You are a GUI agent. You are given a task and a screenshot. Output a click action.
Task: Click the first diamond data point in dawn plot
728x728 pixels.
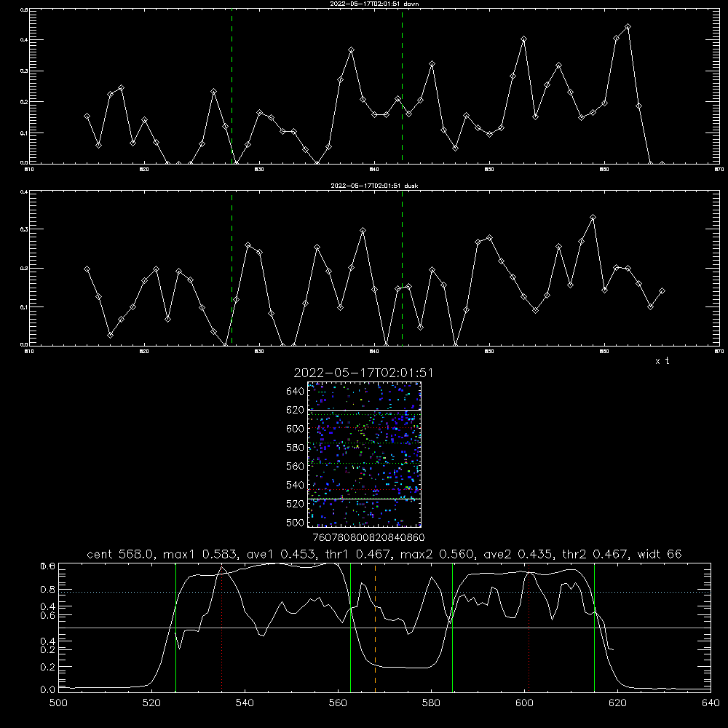coord(87,116)
